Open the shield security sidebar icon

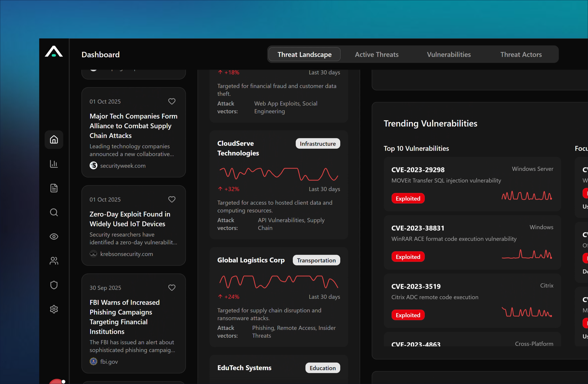click(x=54, y=285)
